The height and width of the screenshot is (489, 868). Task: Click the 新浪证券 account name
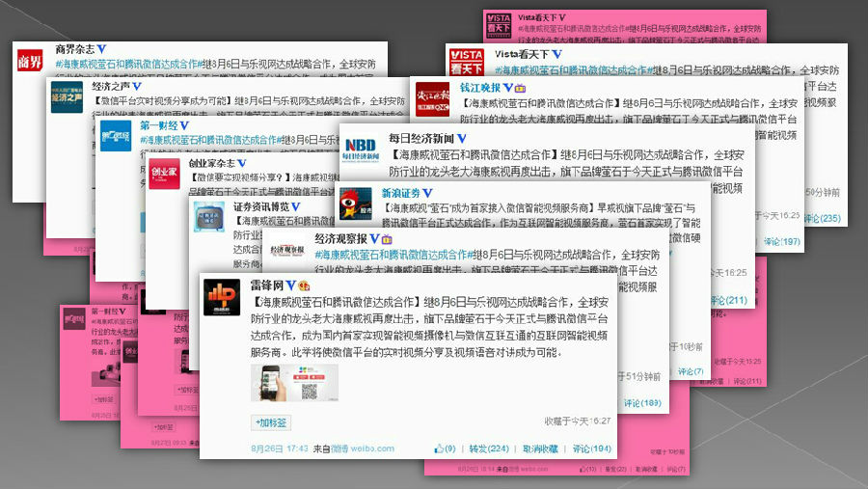pyautogui.click(x=401, y=193)
